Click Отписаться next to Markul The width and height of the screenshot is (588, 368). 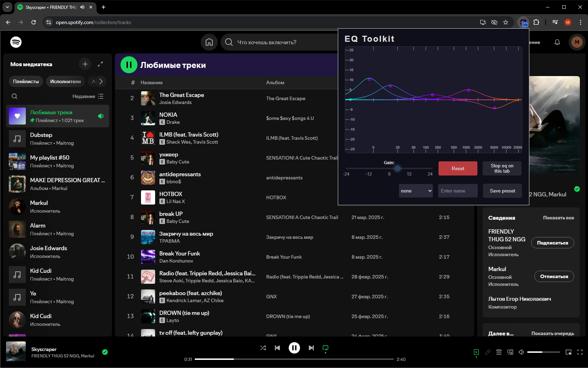click(x=554, y=276)
